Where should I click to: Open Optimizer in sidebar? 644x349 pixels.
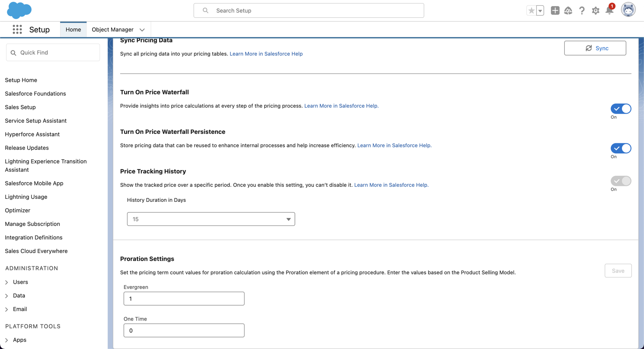pos(18,210)
